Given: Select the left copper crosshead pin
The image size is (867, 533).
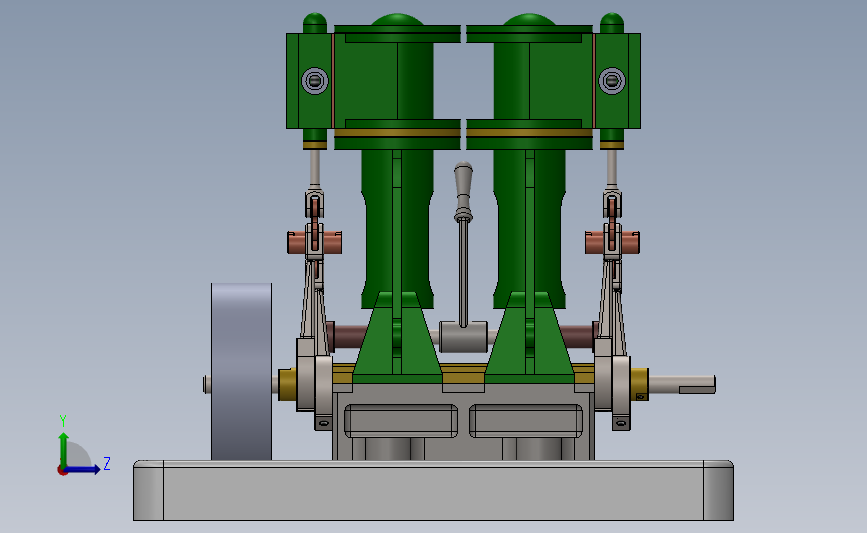Looking at the screenshot, I should pos(315,243).
